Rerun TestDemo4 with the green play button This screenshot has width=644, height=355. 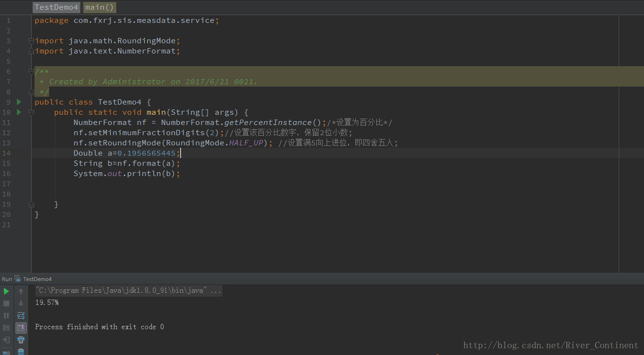(x=6, y=291)
